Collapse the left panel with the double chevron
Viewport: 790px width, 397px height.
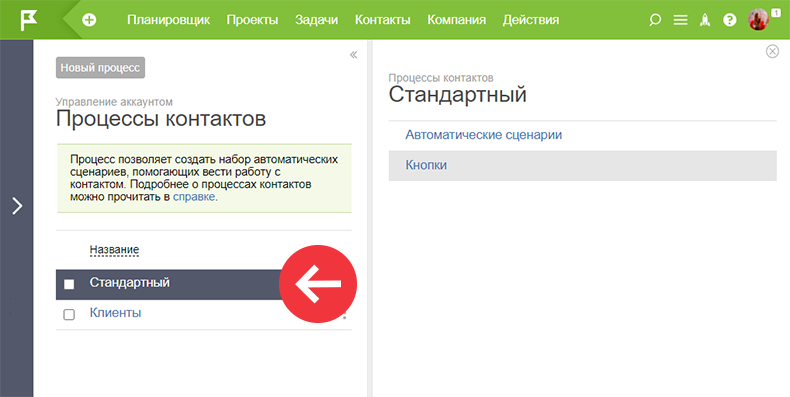(354, 54)
